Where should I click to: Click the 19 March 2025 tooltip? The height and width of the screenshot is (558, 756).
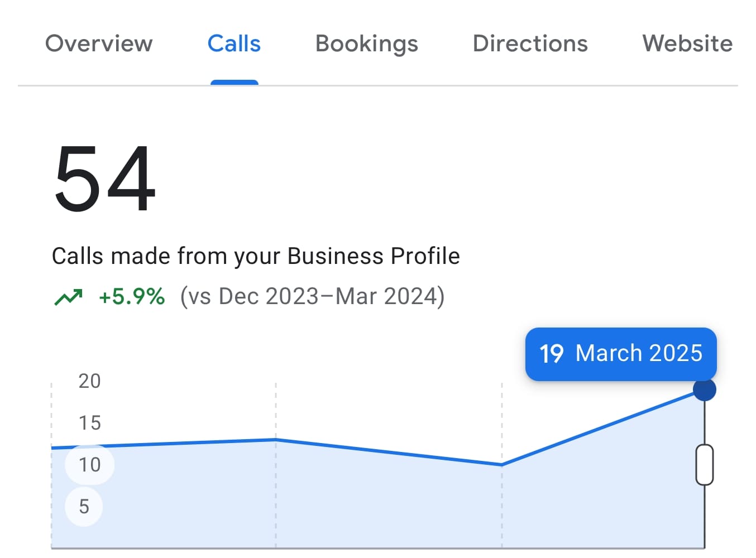point(620,354)
